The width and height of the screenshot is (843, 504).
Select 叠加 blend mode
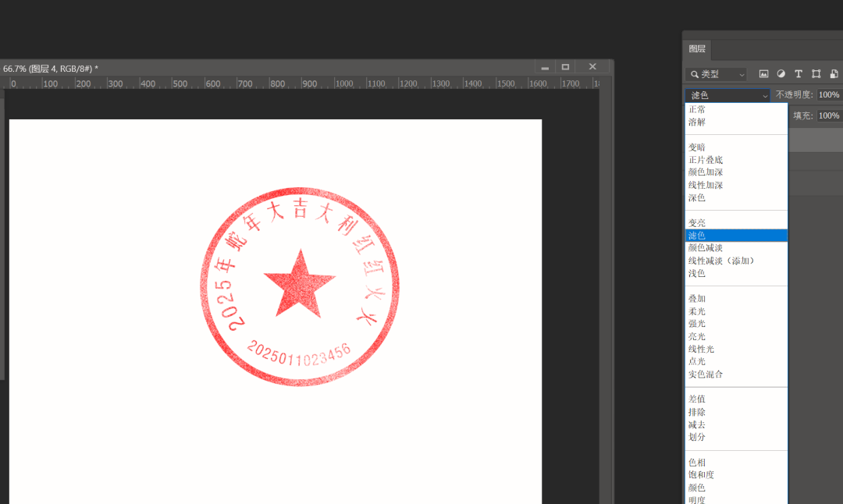coord(736,298)
